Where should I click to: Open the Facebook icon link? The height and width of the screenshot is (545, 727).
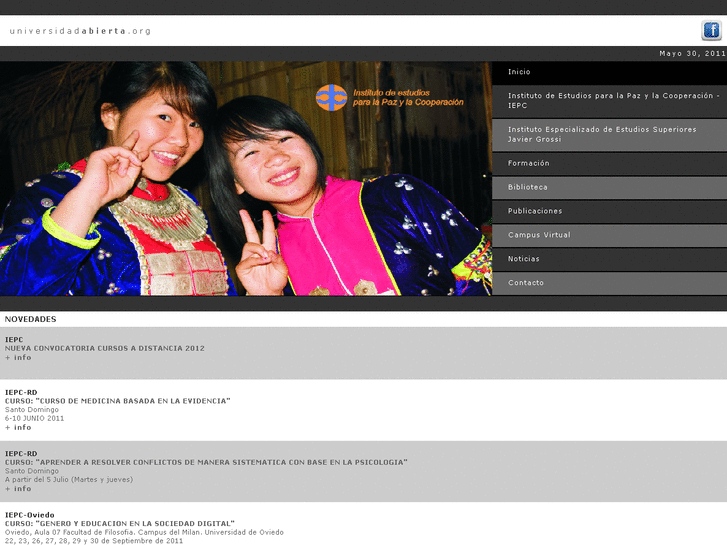[711, 31]
